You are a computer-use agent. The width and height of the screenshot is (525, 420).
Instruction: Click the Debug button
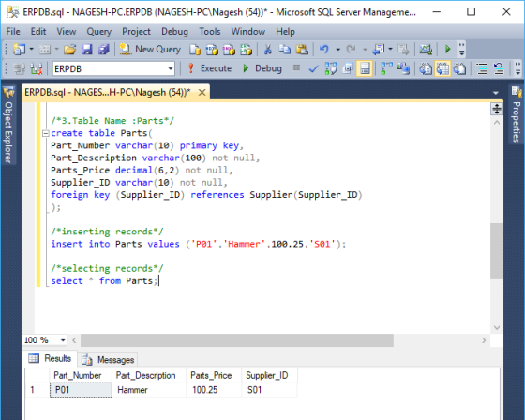(262, 68)
